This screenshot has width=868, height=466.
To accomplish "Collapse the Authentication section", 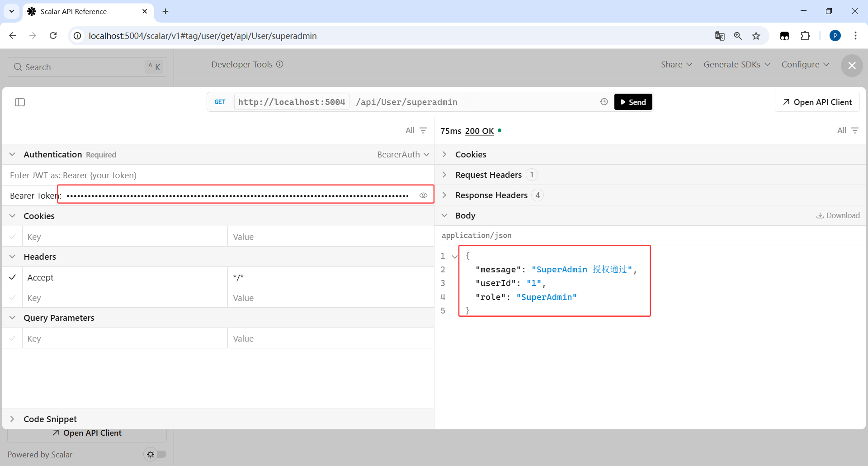I will click(x=12, y=154).
